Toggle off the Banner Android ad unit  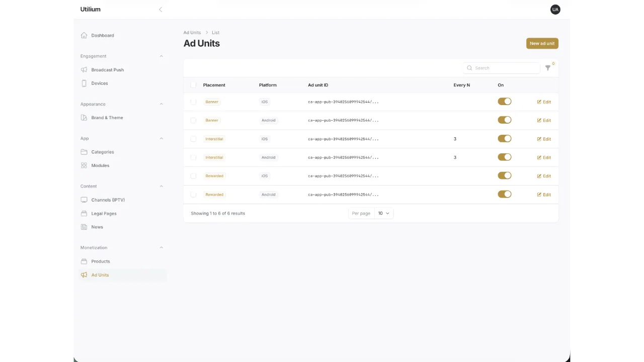click(x=505, y=120)
